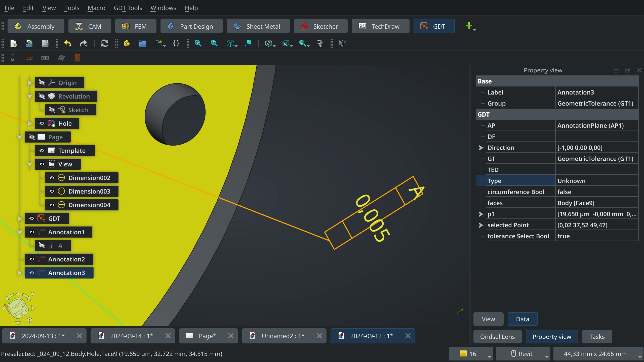This screenshot has height=362, width=644.
Task: Open the File menu
Action: 9,8
